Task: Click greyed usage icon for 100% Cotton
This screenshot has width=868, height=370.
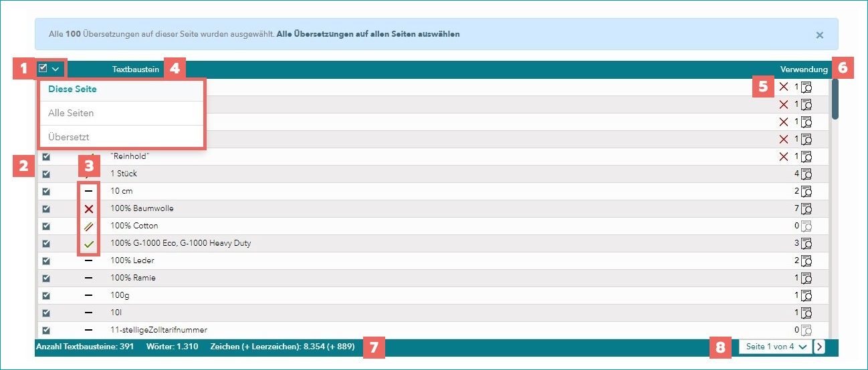Action: pyautogui.click(x=806, y=226)
